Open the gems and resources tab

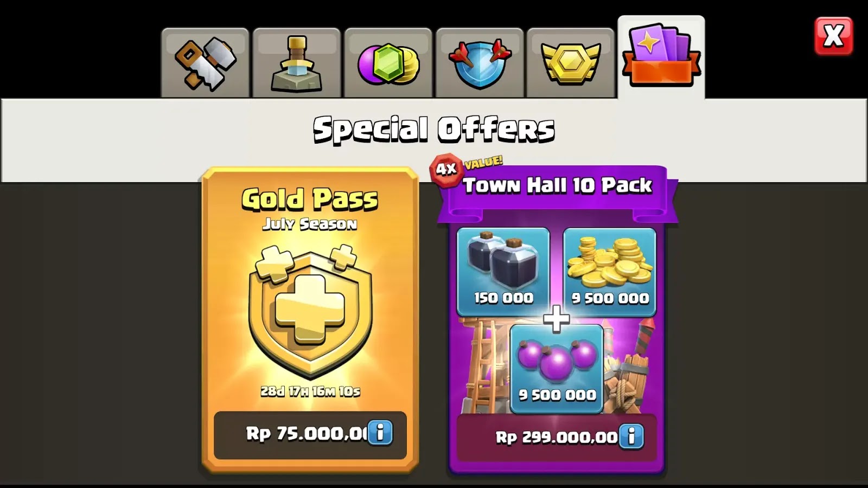point(388,63)
